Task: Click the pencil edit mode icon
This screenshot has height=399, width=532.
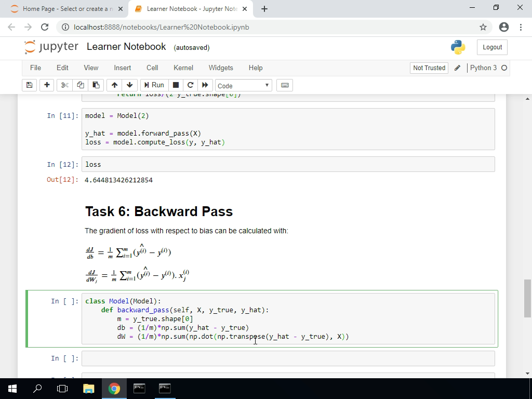Action: click(457, 68)
